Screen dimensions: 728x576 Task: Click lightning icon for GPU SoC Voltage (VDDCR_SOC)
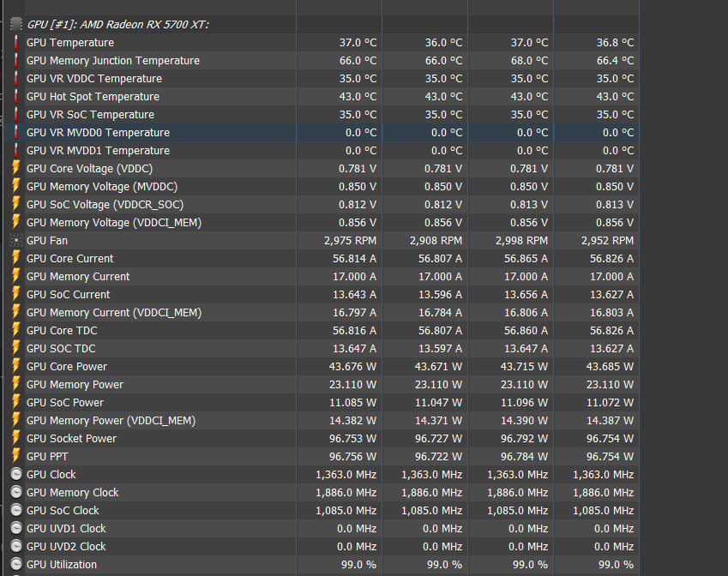click(16, 204)
